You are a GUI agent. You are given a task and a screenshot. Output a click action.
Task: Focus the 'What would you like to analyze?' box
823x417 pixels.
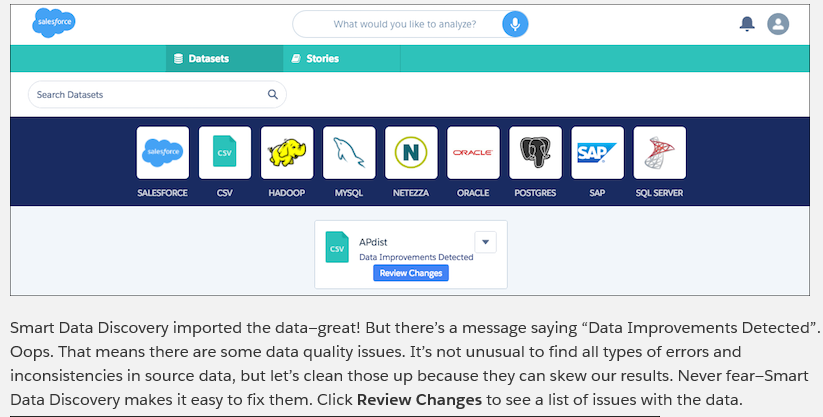[404, 24]
